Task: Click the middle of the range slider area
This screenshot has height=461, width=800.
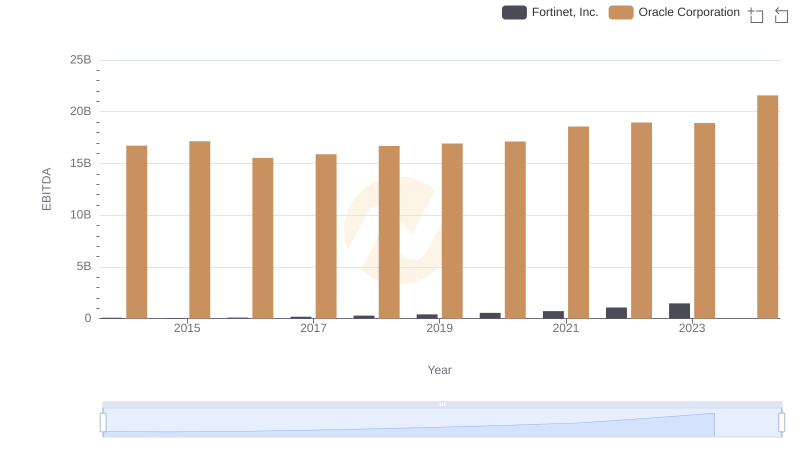Action: click(442, 423)
